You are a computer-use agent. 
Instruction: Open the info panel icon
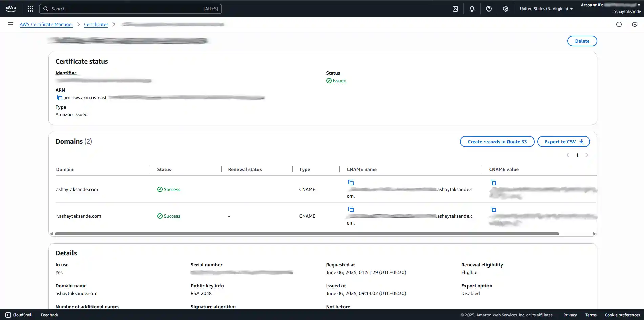619,24
